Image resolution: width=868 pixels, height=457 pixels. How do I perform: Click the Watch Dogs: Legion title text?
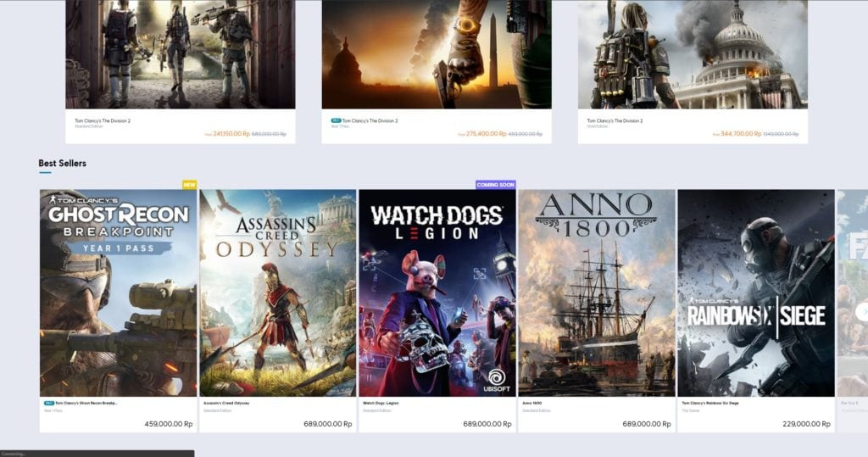pos(380,403)
